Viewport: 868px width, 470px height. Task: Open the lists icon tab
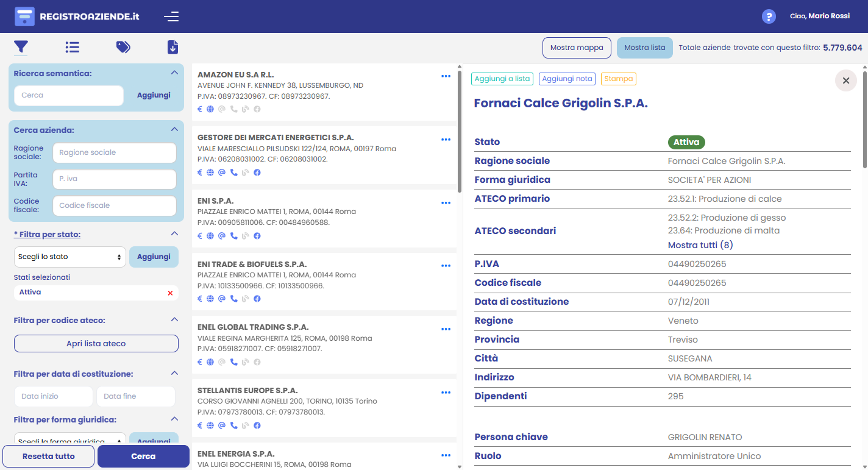pyautogui.click(x=73, y=47)
